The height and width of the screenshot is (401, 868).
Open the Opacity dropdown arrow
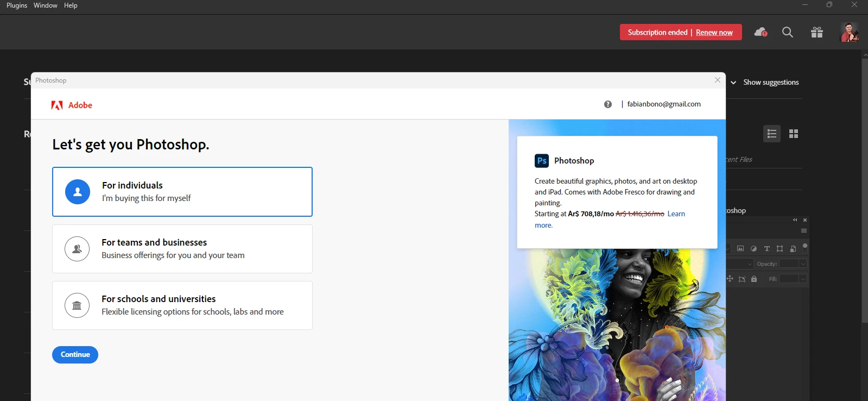[803, 264]
